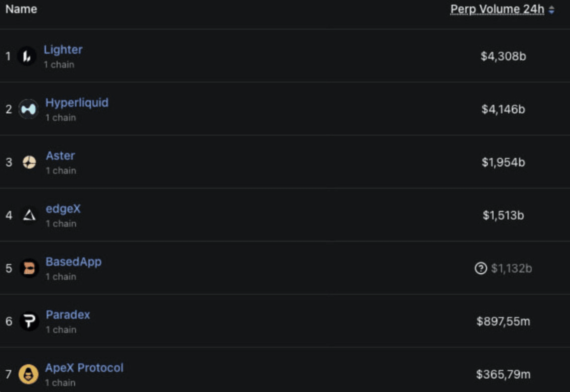Open the BasedApp protocol link
The height and width of the screenshot is (392, 570).
[x=73, y=262]
